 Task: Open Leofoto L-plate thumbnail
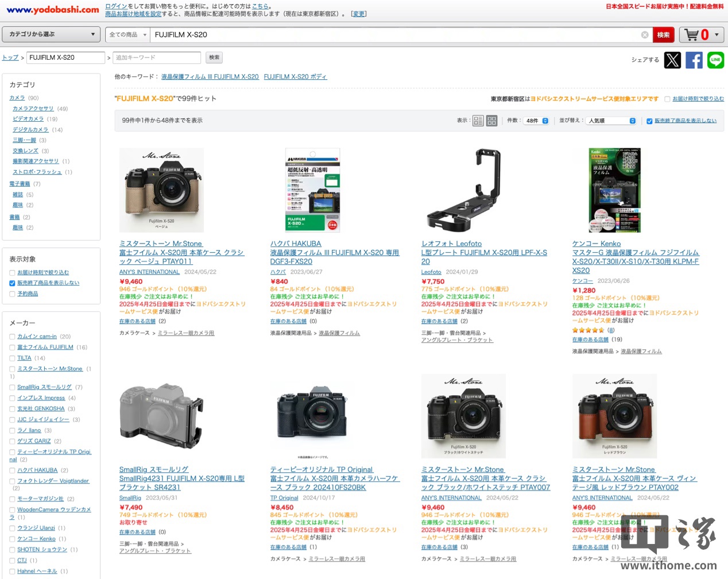click(463, 190)
